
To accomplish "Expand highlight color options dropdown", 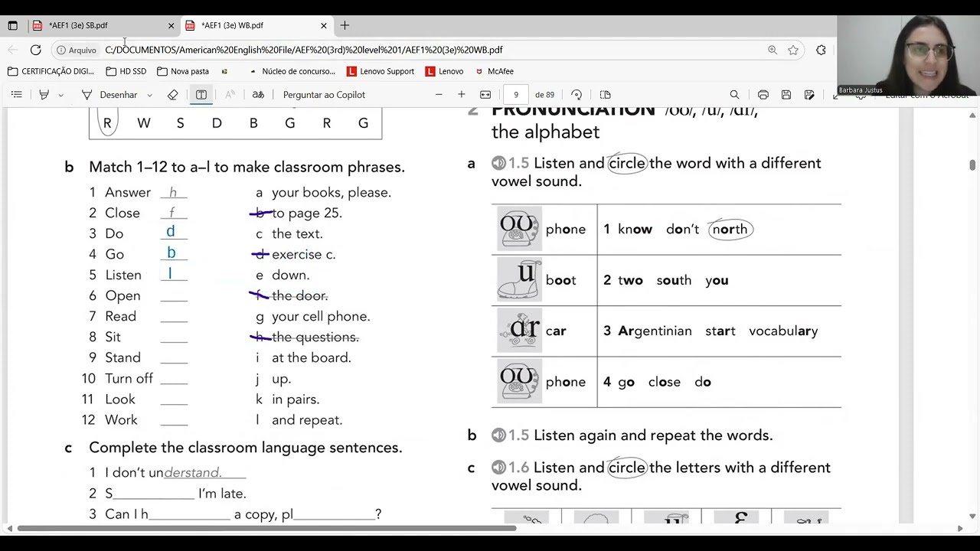I will point(60,95).
